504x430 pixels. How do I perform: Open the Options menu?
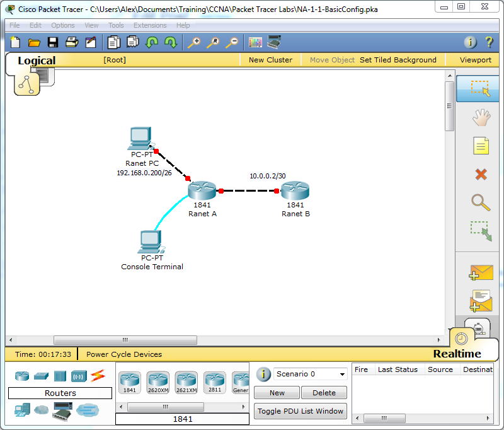(62, 25)
